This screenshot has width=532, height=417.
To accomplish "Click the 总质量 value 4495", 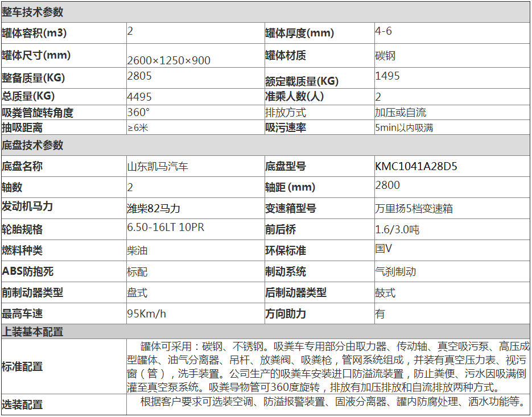I will click(139, 96).
